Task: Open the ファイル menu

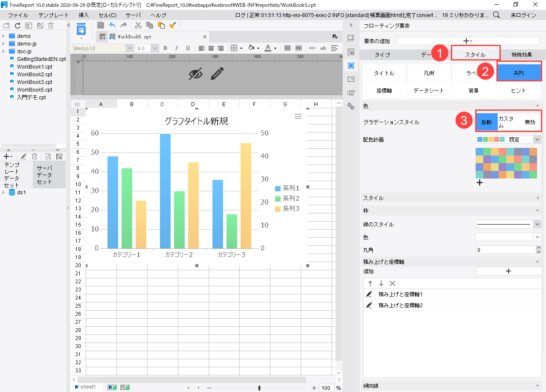Action: (18, 15)
